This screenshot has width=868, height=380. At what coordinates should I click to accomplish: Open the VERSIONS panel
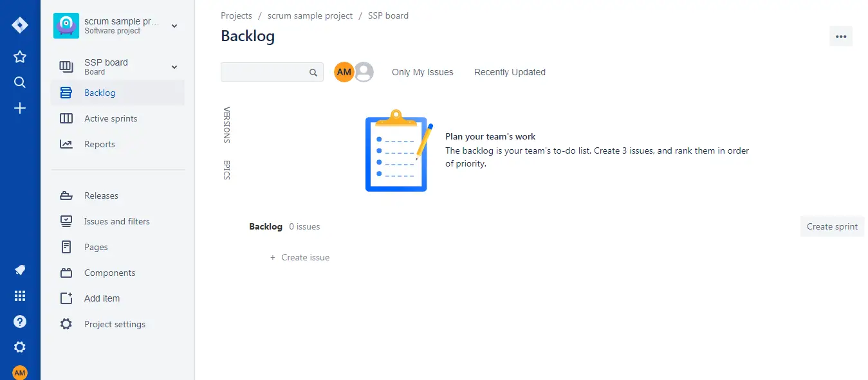(x=226, y=125)
